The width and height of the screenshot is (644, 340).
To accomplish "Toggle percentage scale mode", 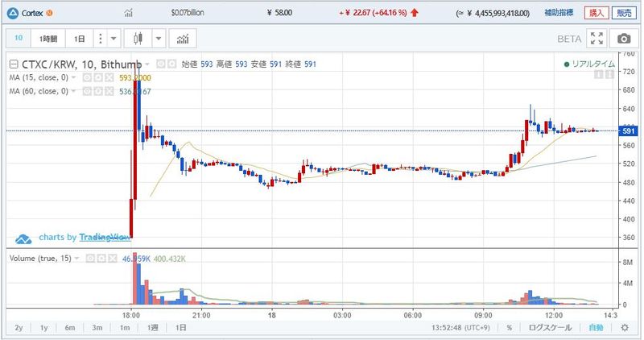I will point(509,328).
